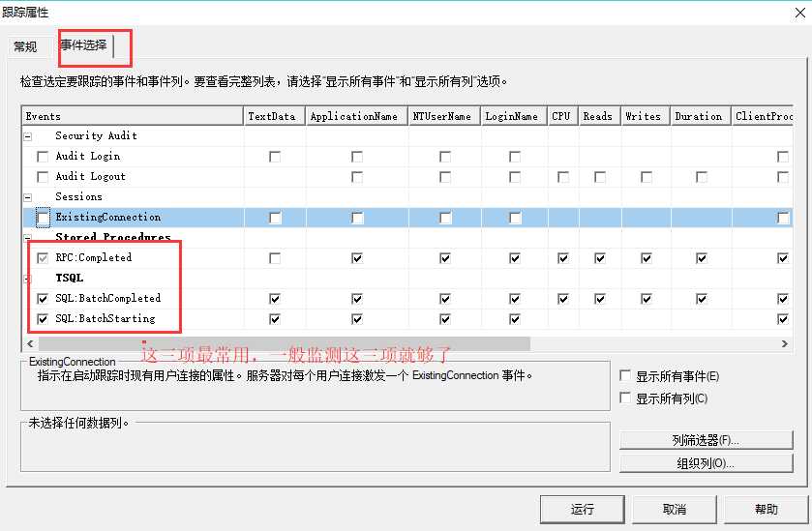Collapse the TSQL event group

pos(28,279)
